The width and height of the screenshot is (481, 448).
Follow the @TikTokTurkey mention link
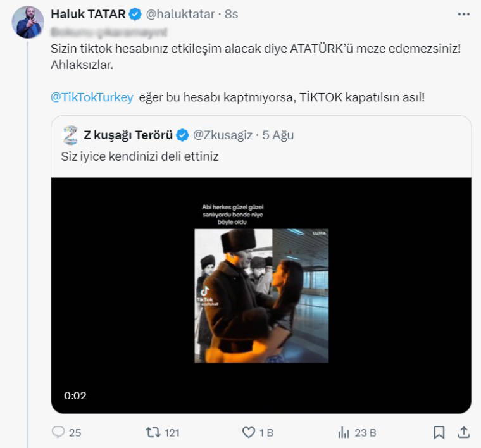tap(92, 97)
